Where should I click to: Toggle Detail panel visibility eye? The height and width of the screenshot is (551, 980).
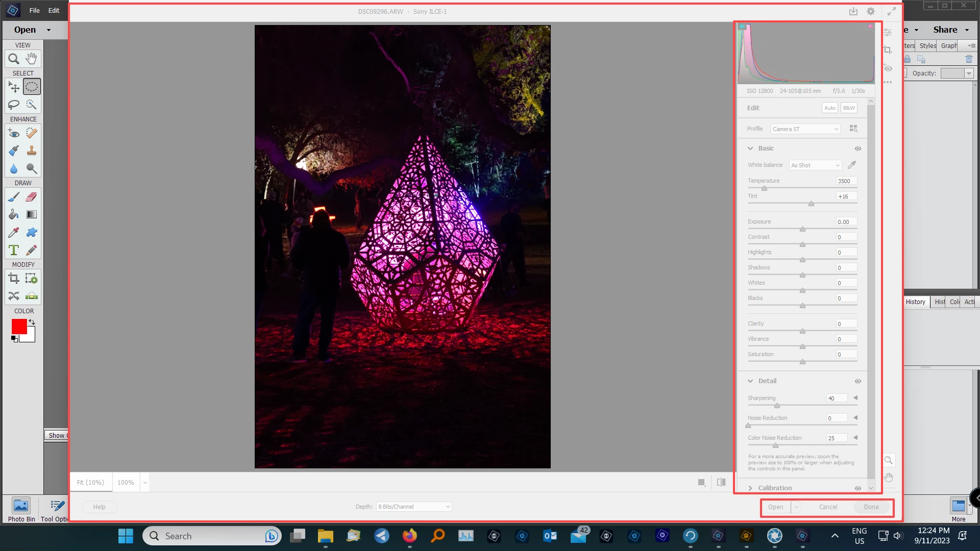(857, 381)
